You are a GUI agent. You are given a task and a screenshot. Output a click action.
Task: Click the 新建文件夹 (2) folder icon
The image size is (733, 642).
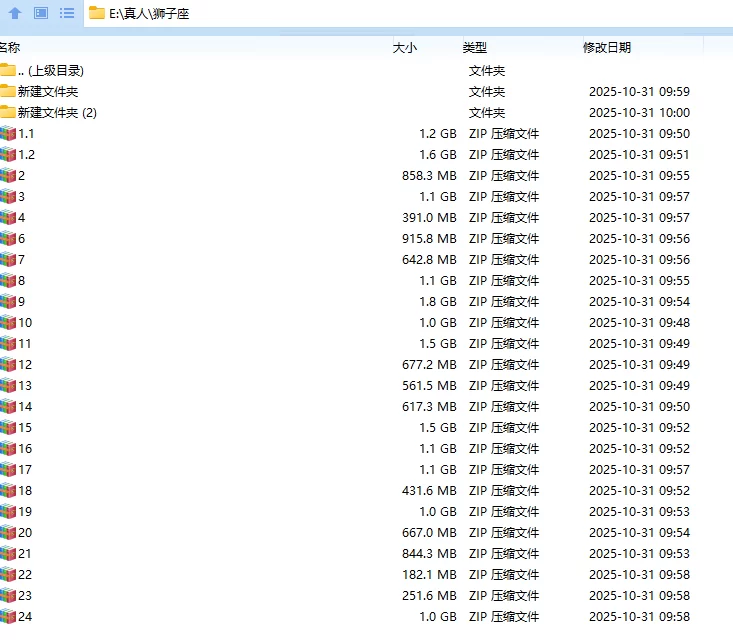point(8,113)
